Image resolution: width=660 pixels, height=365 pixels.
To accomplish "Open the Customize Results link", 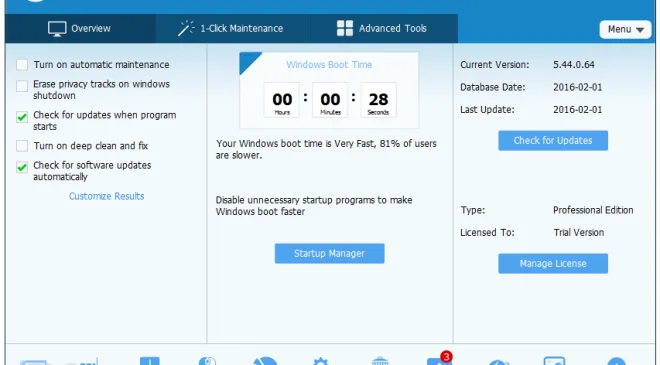I will tap(106, 196).
